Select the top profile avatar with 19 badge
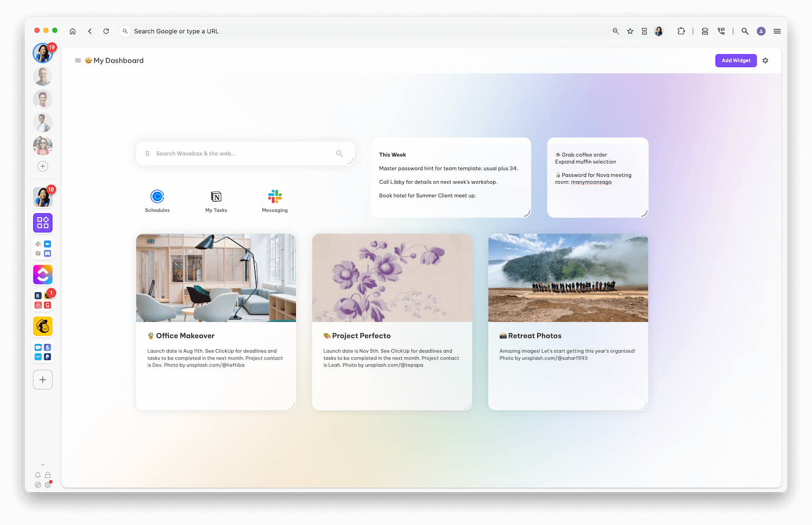The width and height of the screenshot is (812, 525). [43, 53]
